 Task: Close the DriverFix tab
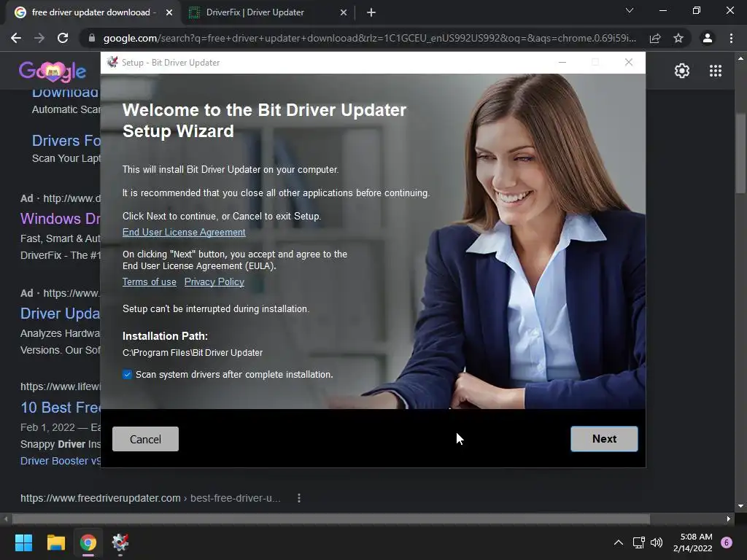pyautogui.click(x=344, y=13)
